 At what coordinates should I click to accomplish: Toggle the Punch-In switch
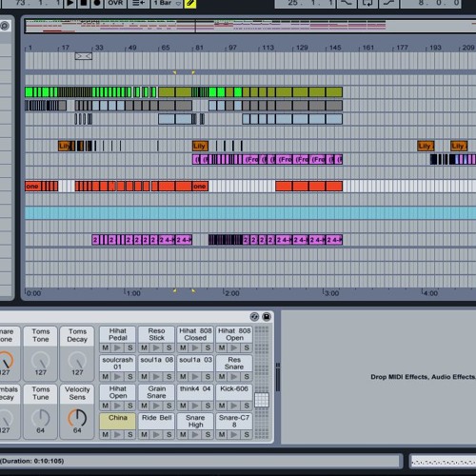(347, 3)
